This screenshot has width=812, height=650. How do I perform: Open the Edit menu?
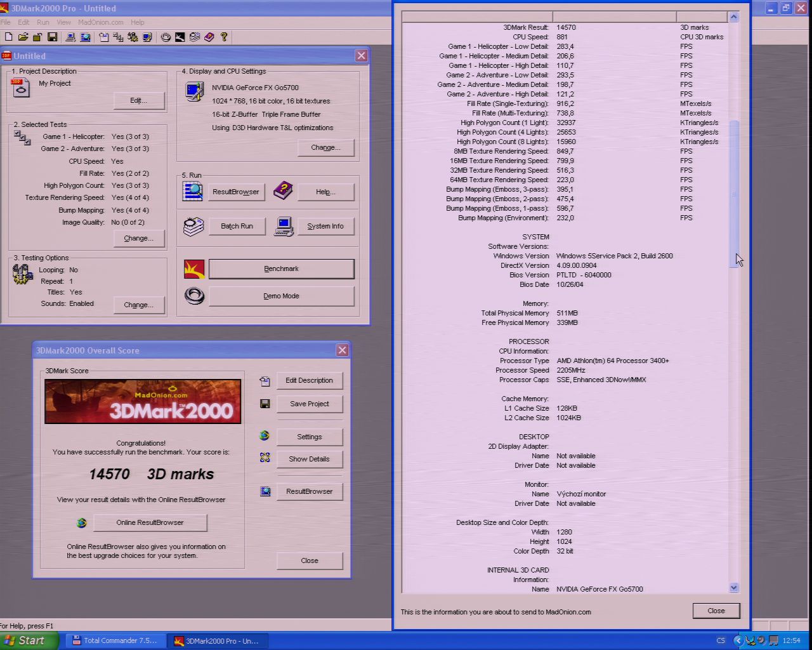[x=23, y=22]
